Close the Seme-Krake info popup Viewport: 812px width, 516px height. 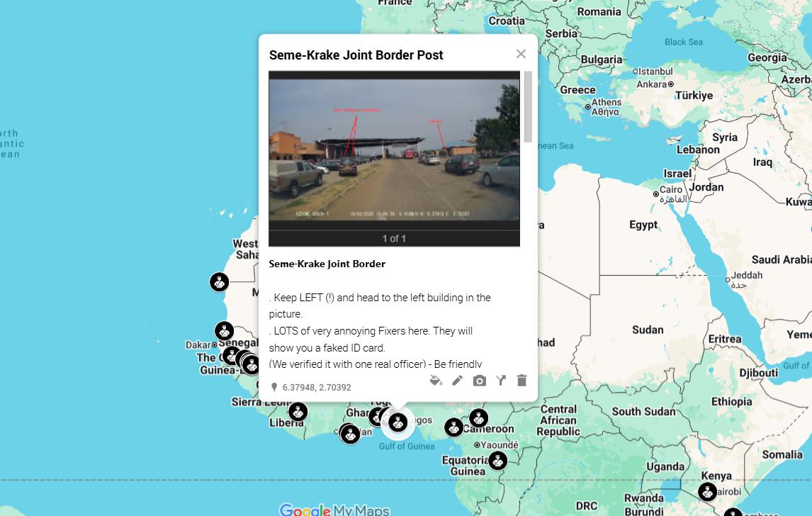[x=521, y=54]
